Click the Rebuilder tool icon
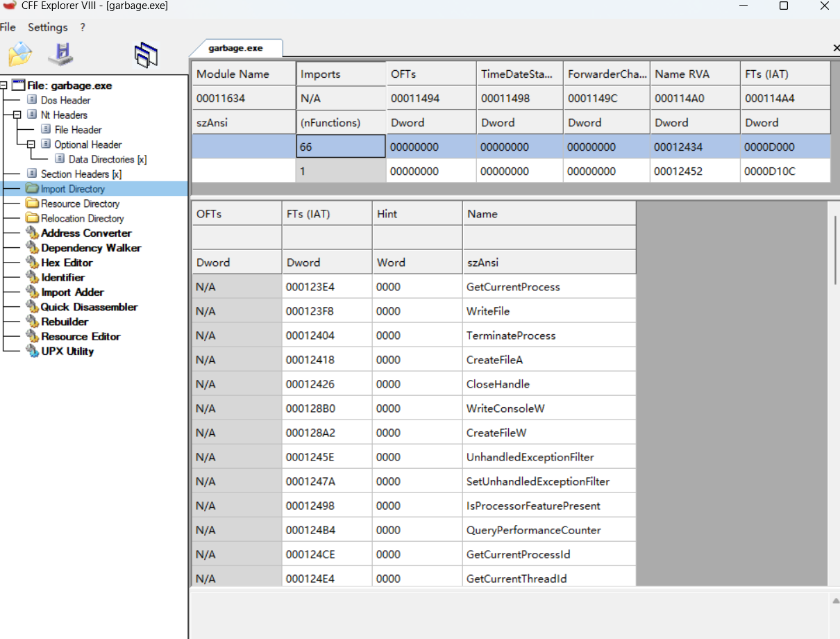840x639 pixels. click(32, 322)
